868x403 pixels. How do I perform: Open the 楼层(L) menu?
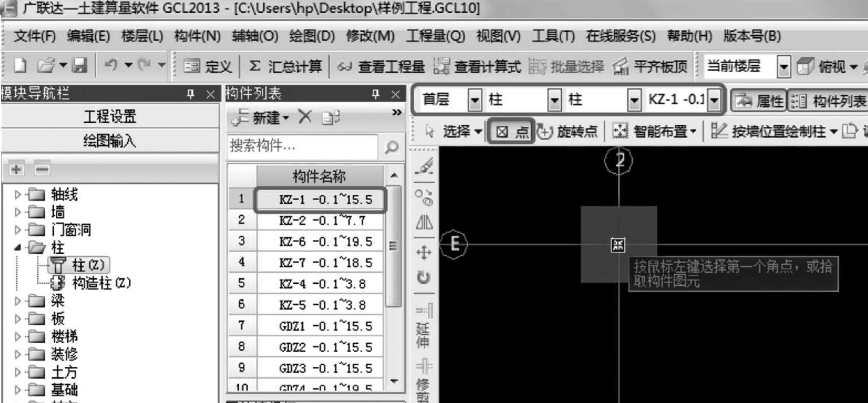142,37
